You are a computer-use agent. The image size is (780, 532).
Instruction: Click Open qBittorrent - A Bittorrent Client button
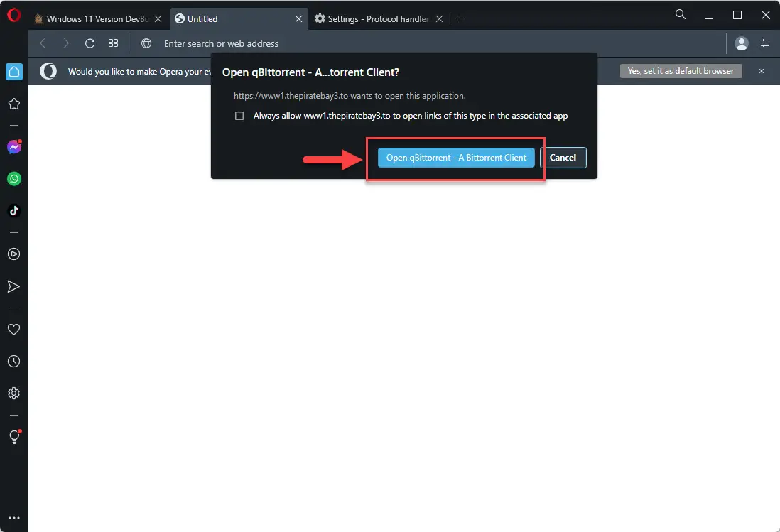pos(456,158)
